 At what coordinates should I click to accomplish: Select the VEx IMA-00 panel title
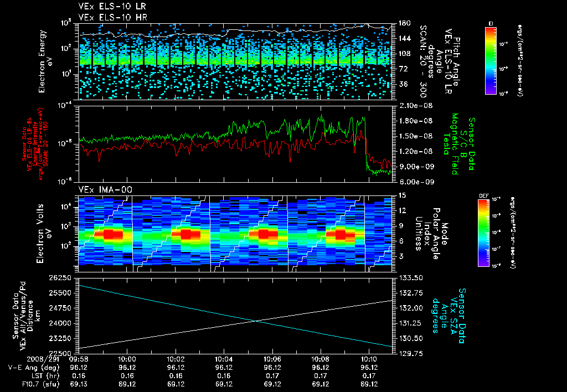[105, 190]
